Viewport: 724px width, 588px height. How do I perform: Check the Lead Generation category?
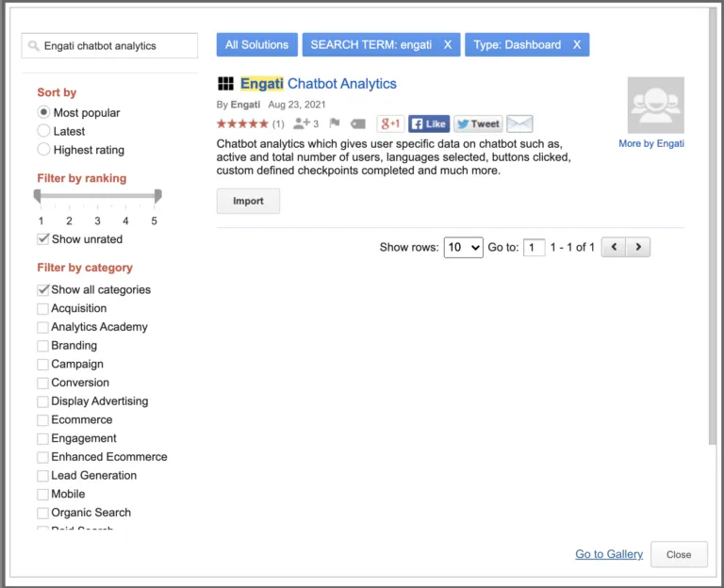42,475
